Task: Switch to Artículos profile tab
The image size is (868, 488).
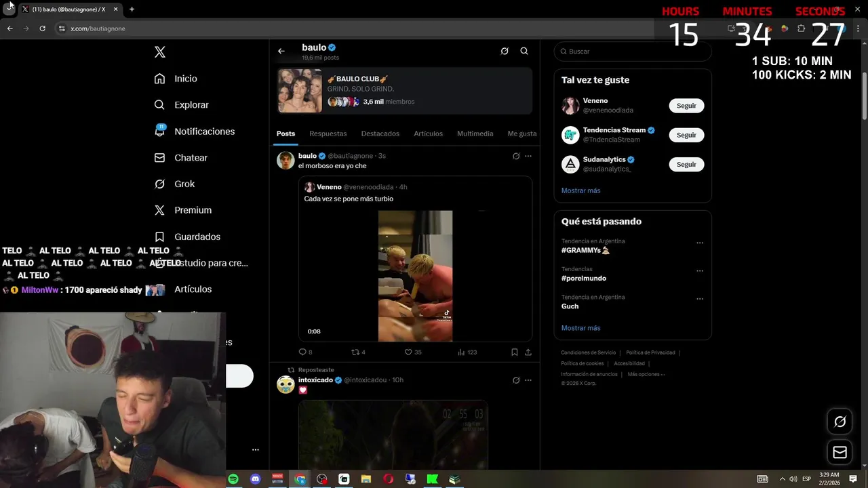Action: click(429, 134)
